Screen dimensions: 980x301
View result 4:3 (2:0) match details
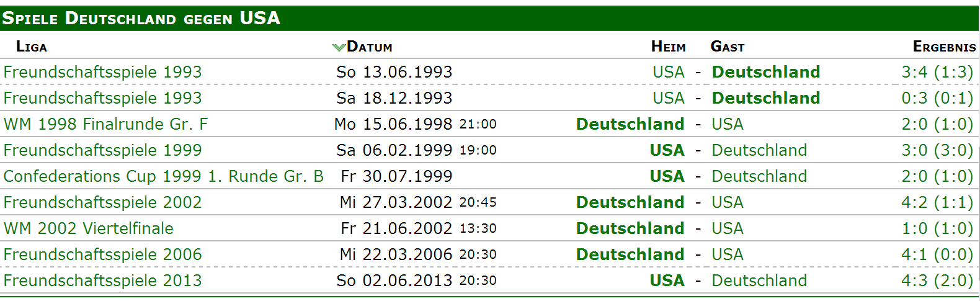937,281
